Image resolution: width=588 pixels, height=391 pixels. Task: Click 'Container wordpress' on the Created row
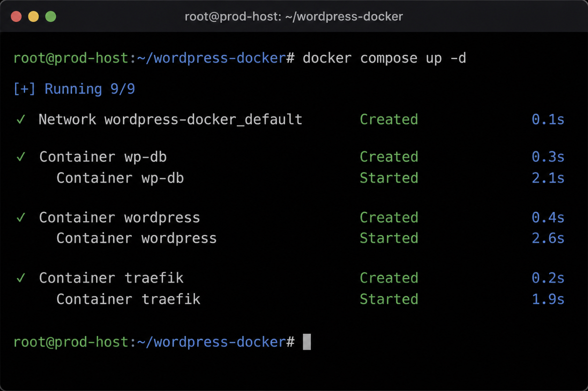pos(120,218)
